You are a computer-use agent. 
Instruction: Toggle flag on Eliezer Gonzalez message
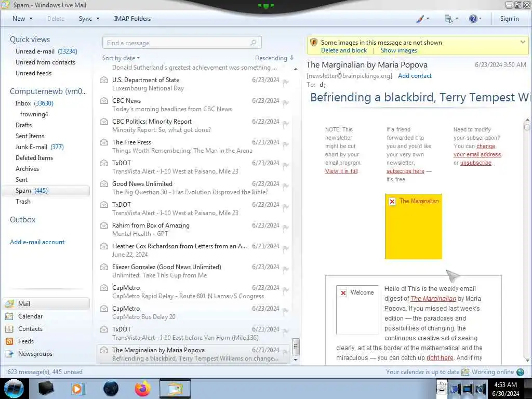(286, 269)
